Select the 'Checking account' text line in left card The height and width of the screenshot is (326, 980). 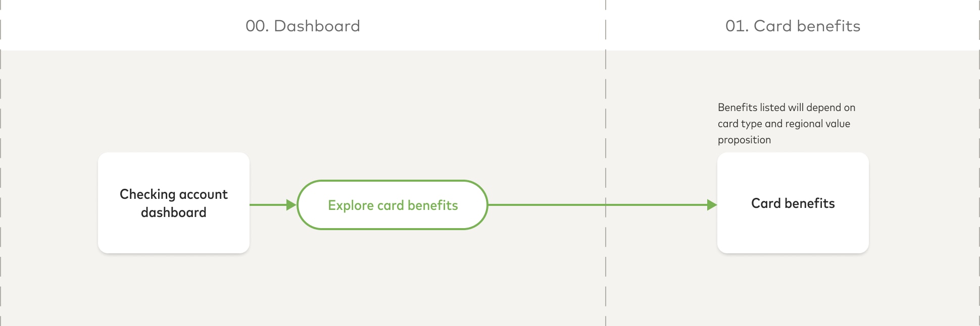point(174,194)
